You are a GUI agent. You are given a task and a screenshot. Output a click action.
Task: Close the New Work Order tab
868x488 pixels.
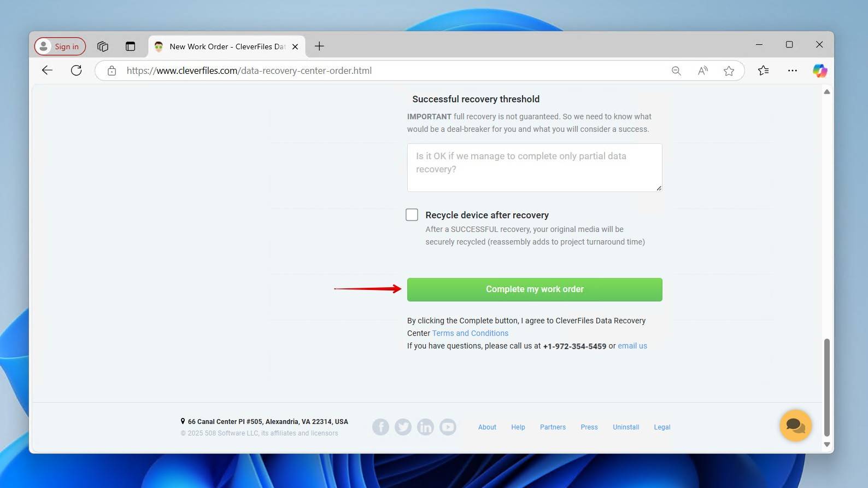coord(295,47)
